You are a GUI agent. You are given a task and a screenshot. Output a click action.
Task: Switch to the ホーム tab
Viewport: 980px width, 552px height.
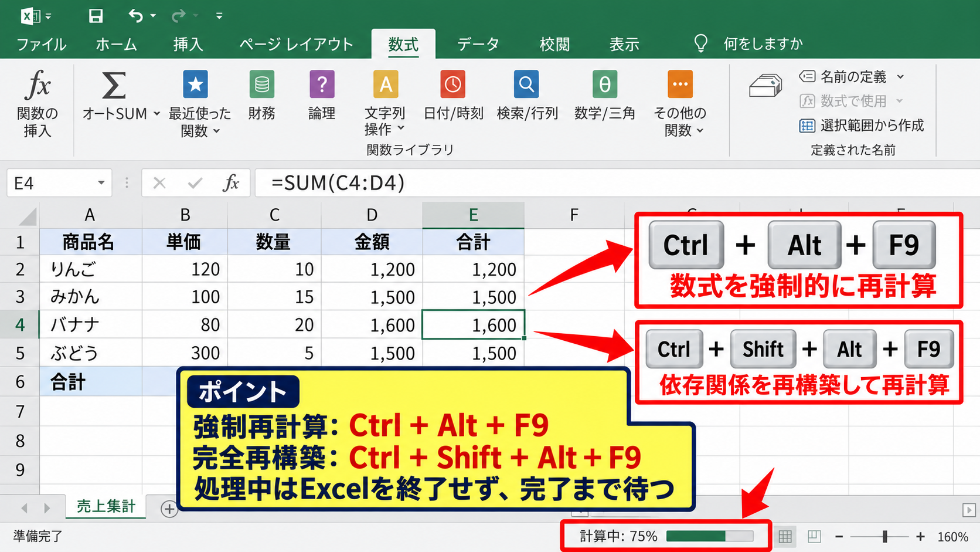(x=116, y=44)
